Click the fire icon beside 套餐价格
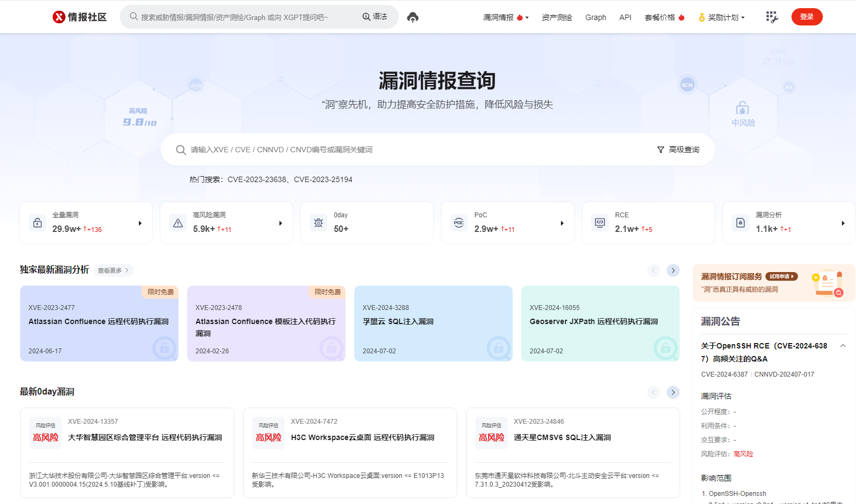Image resolution: width=856 pixels, height=504 pixels. 681,17
